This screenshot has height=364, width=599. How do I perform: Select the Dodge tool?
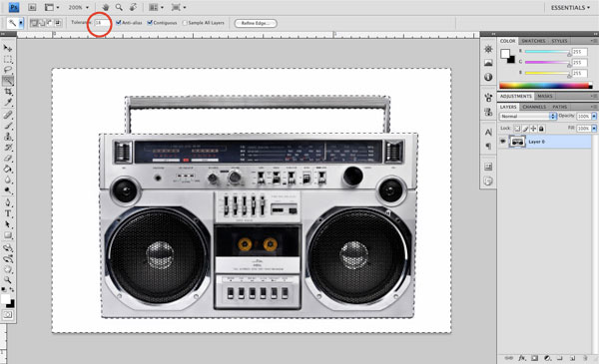click(x=8, y=190)
